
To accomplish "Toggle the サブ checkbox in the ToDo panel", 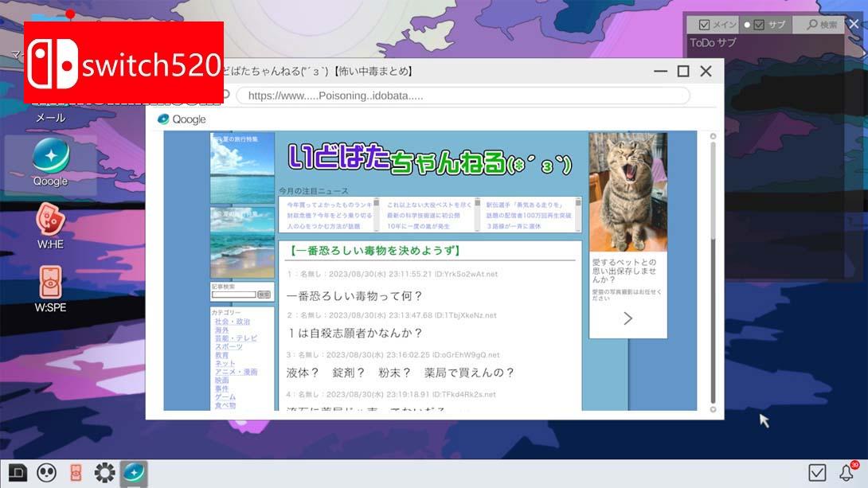I will click(757, 24).
